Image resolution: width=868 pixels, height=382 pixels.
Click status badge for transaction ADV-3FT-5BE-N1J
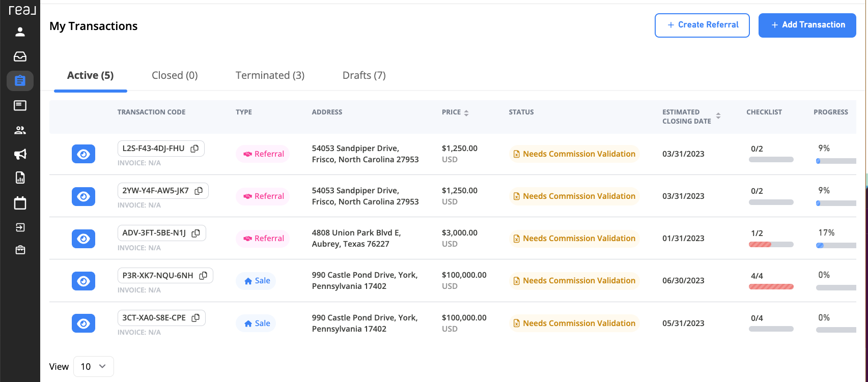pos(574,239)
